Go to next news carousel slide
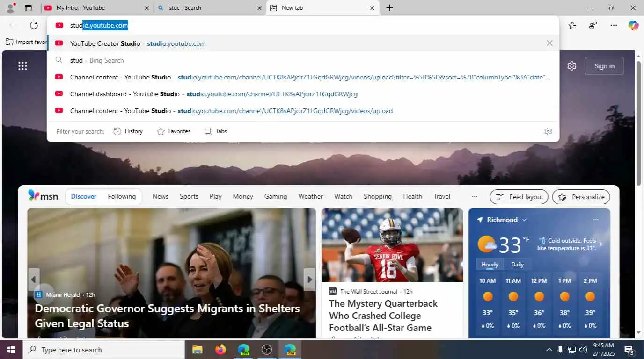The image size is (644, 359). pyautogui.click(x=309, y=280)
